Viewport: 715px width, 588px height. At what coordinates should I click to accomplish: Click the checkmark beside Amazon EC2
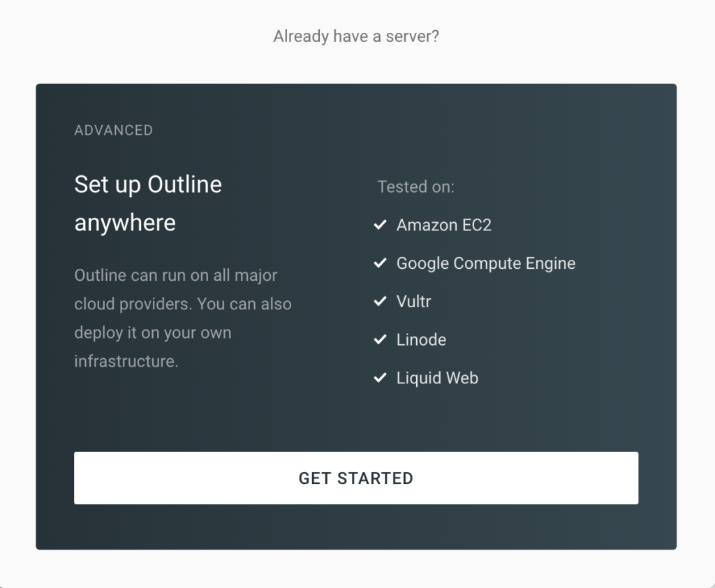click(380, 225)
